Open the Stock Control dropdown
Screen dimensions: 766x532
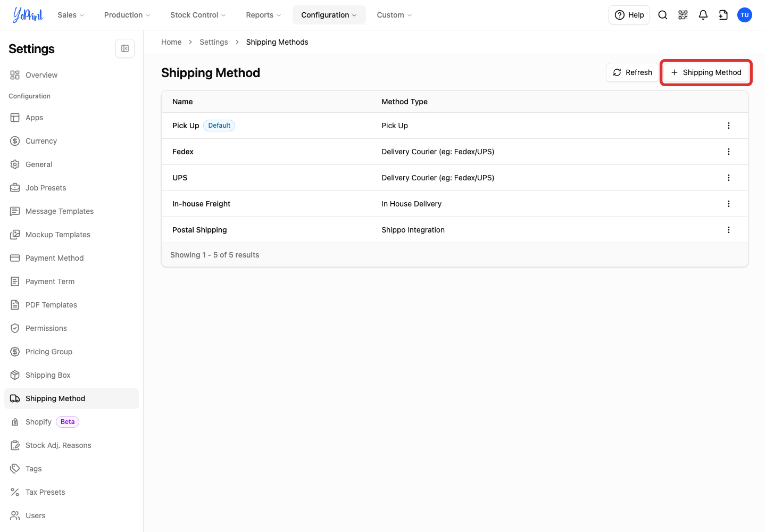point(198,15)
